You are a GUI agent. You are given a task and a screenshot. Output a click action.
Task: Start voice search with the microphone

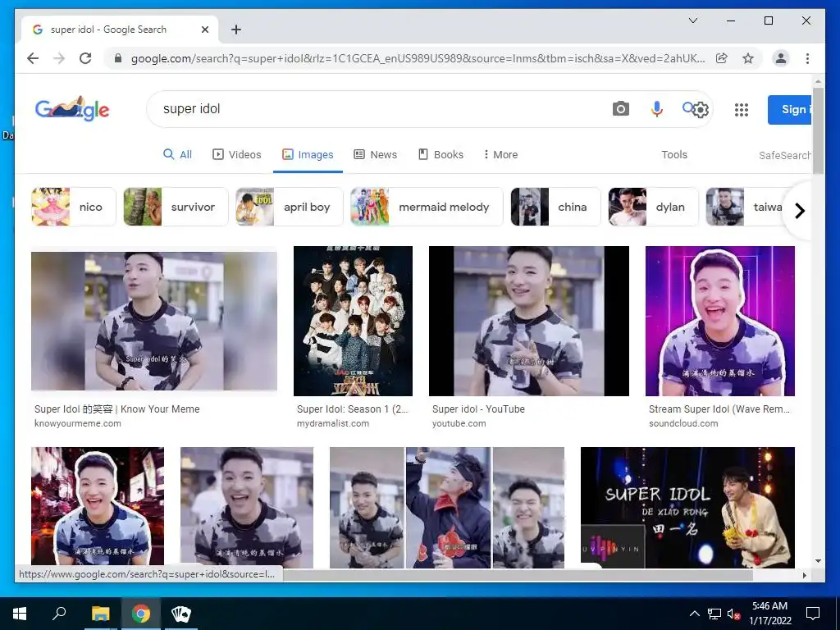pos(657,109)
